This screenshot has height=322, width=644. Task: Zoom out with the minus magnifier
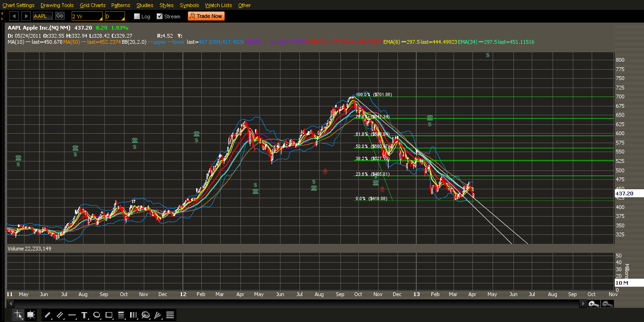607,304
